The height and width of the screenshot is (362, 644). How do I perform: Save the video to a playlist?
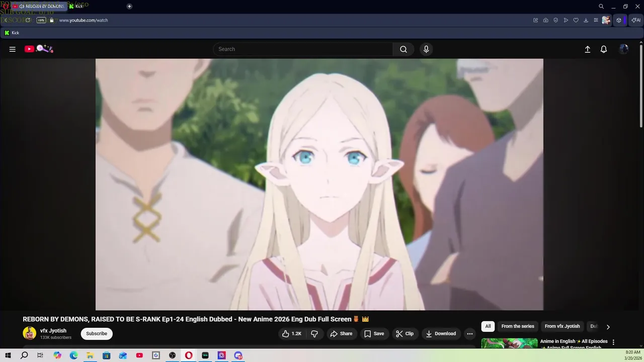pos(374,334)
